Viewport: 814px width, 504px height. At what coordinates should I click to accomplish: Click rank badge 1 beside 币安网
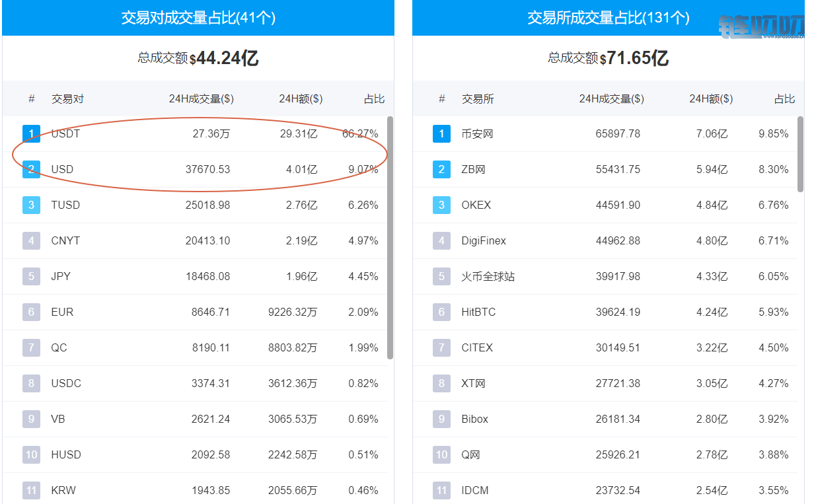(442, 133)
